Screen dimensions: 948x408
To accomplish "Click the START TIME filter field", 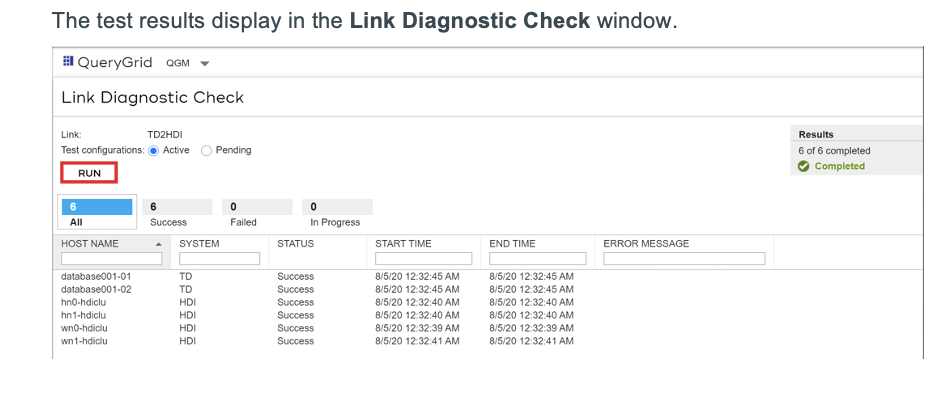I will (423, 258).
